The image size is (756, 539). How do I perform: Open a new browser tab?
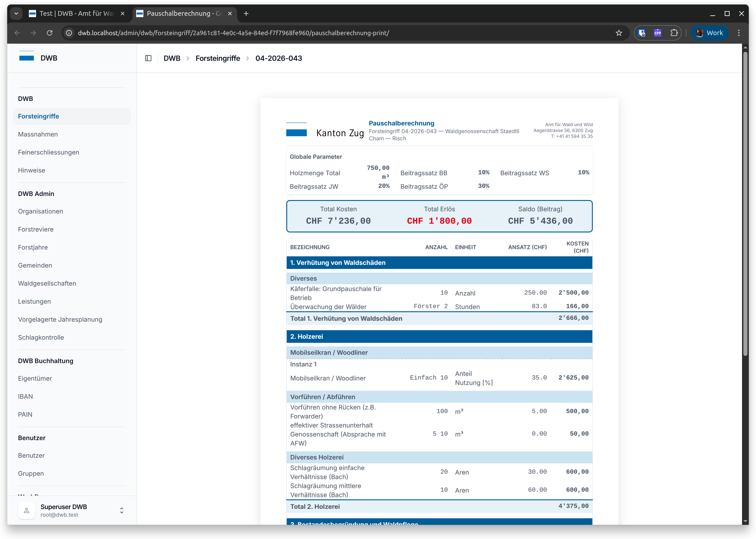click(246, 14)
